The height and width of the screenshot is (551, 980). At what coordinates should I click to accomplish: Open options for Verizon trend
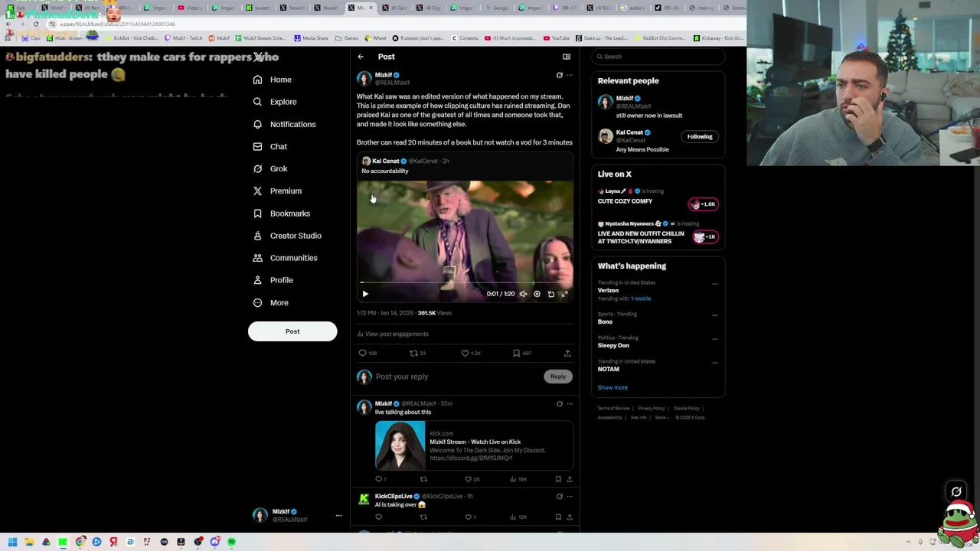[715, 284]
